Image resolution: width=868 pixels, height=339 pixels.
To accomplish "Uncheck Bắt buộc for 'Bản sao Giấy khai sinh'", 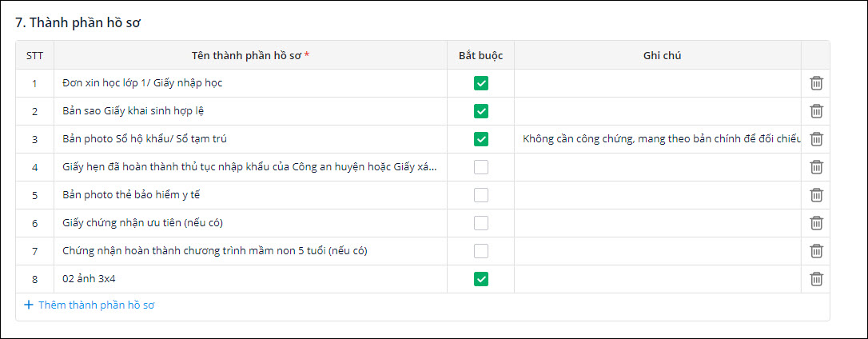I will coord(480,111).
